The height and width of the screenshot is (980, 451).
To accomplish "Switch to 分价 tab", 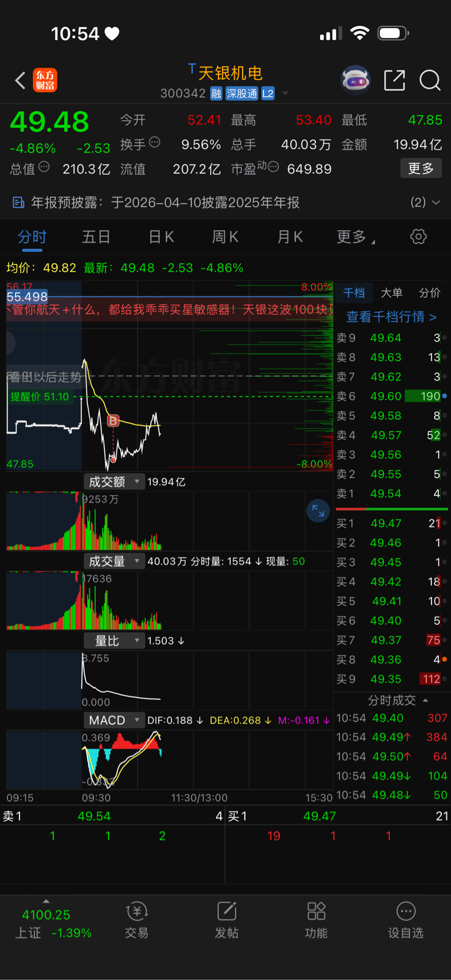I will 430,292.
